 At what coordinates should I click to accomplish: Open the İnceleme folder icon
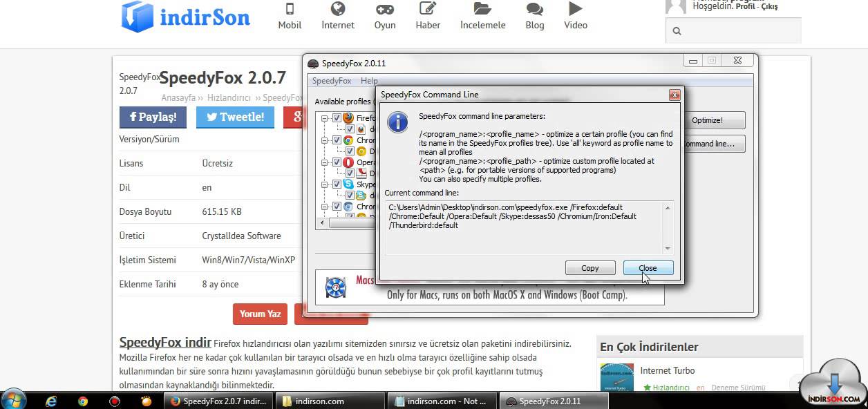pyautogui.click(x=482, y=9)
